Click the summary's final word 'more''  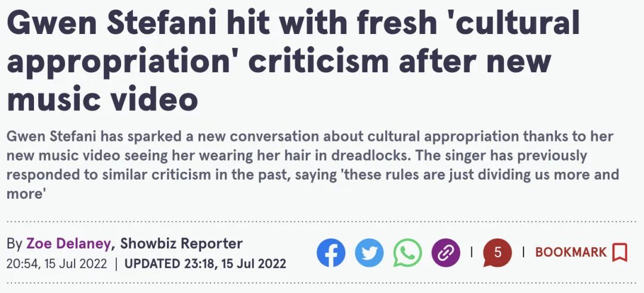26,194
